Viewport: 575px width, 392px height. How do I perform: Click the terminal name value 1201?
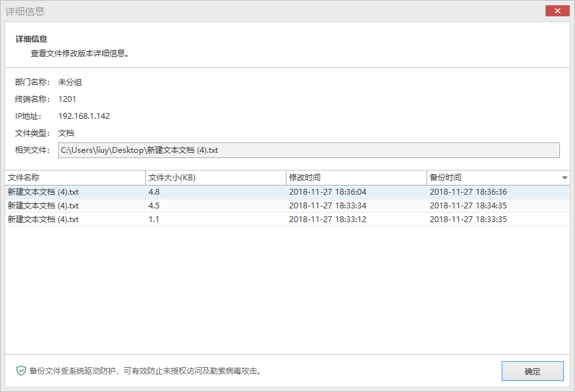(67, 99)
